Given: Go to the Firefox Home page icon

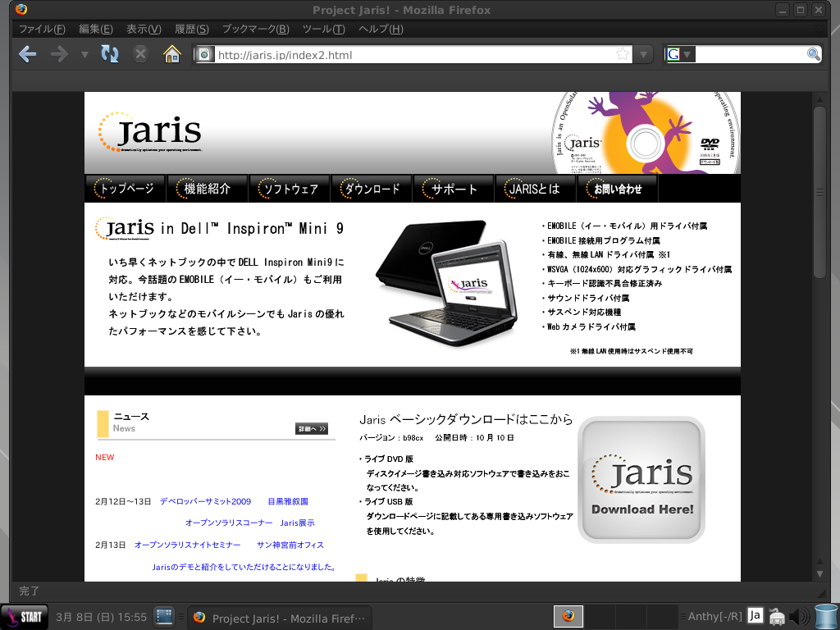Looking at the screenshot, I should click(171, 54).
